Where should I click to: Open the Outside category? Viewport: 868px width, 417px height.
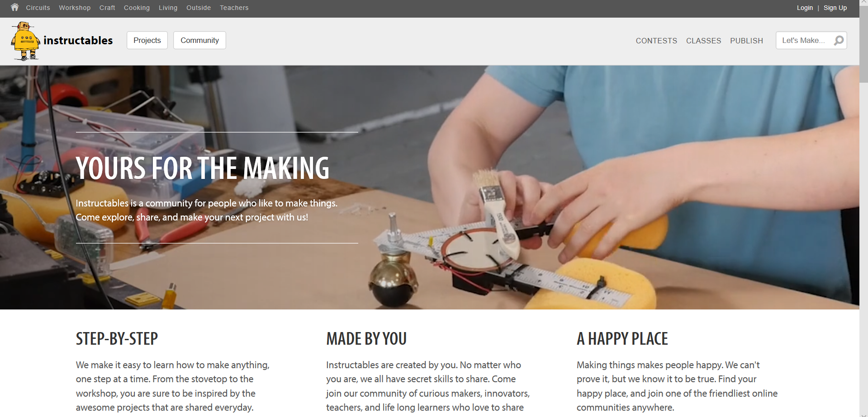[199, 8]
